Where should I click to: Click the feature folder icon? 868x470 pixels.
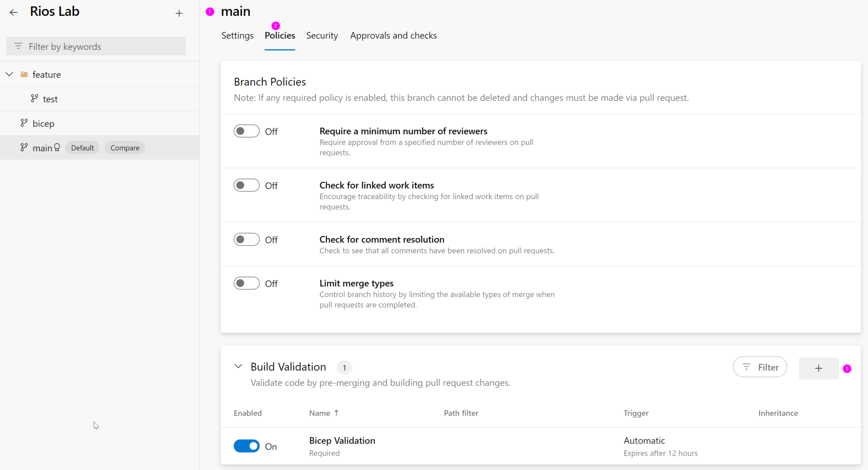(24, 75)
